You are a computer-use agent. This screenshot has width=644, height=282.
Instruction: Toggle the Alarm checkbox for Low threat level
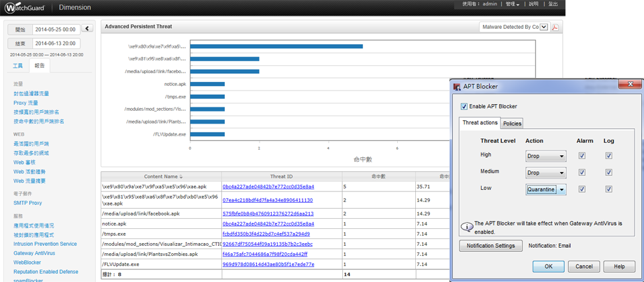pos(582,189)
